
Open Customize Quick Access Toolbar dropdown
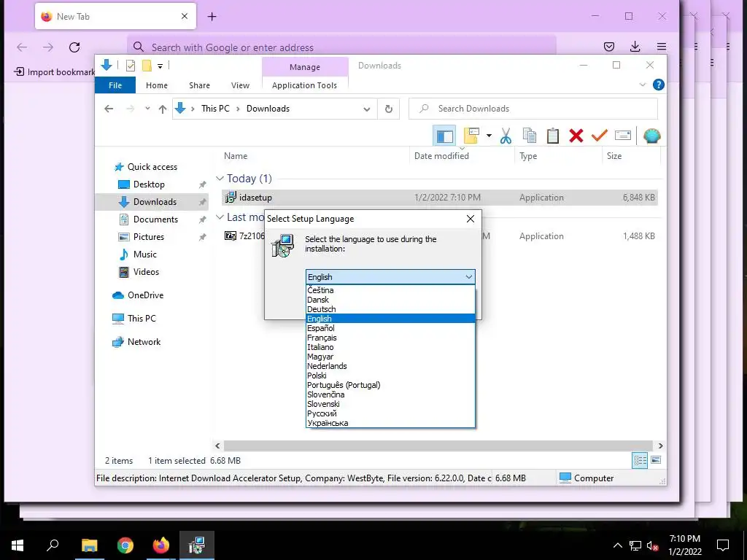pyautogui.click(x=160, y=66)
